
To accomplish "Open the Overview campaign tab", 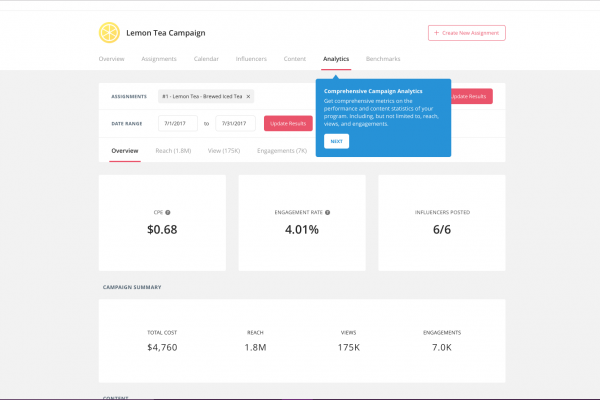I will [x=111, y=59].
